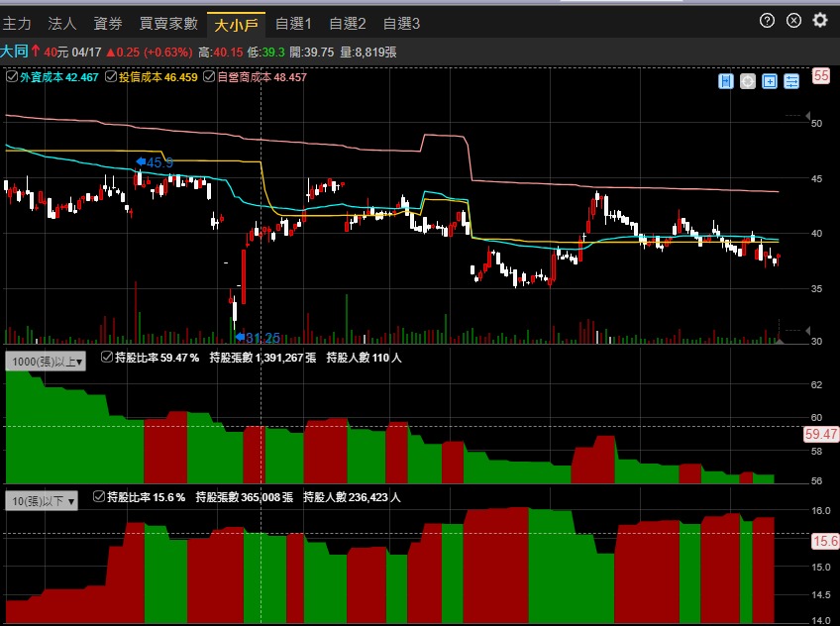Open the help question mark icon
The width and height of the screenshot is (840, 626).
(x=767, y=21)
